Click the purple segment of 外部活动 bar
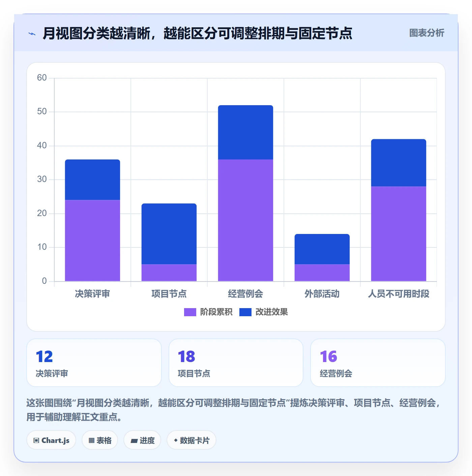 point(322,273)
